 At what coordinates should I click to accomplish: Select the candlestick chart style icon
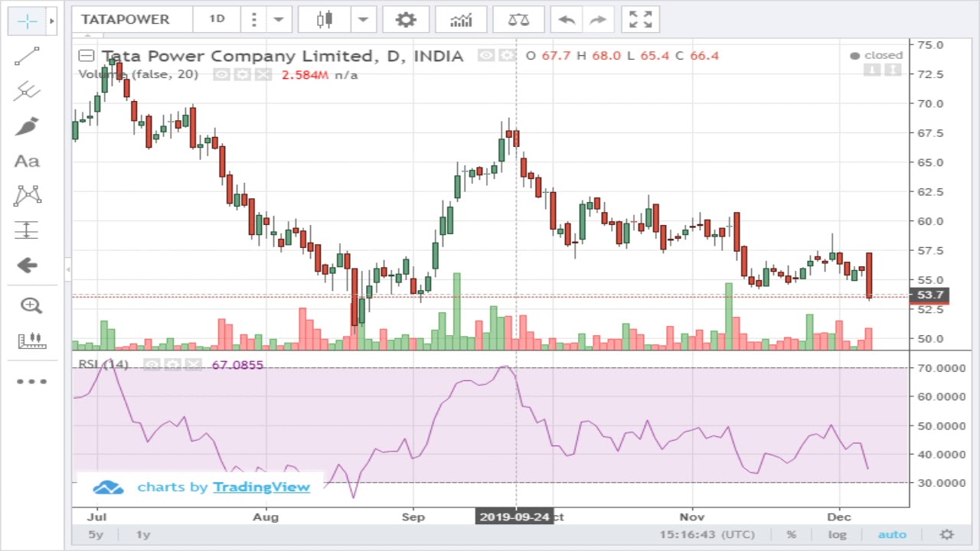coord(325,19)
